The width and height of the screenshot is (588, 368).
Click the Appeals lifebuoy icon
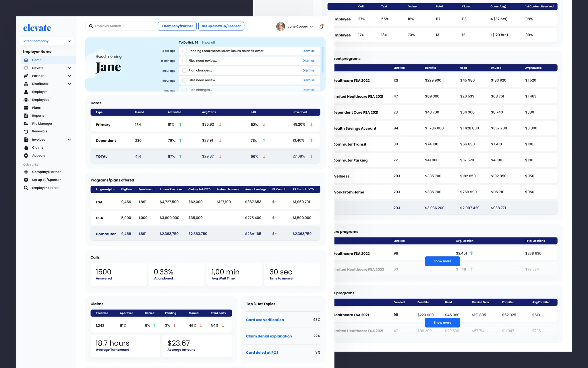click(26, 156)
